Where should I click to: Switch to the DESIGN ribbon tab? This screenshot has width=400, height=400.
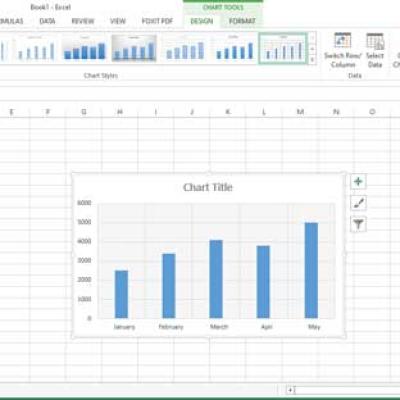pyautogui.click(x=202, y=21)
